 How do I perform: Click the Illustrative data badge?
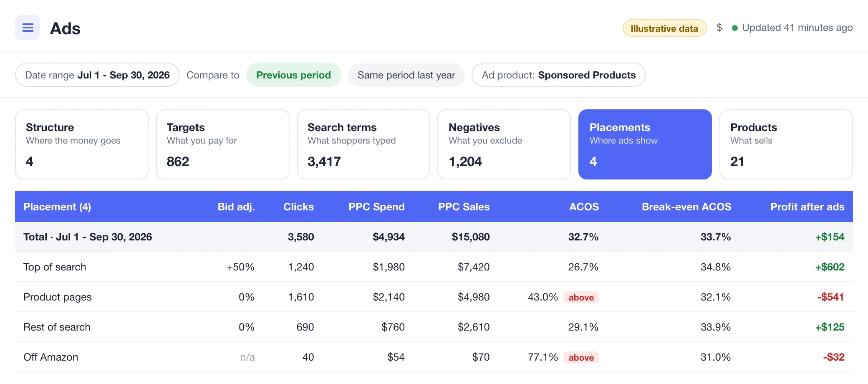[x=664, y=28]
